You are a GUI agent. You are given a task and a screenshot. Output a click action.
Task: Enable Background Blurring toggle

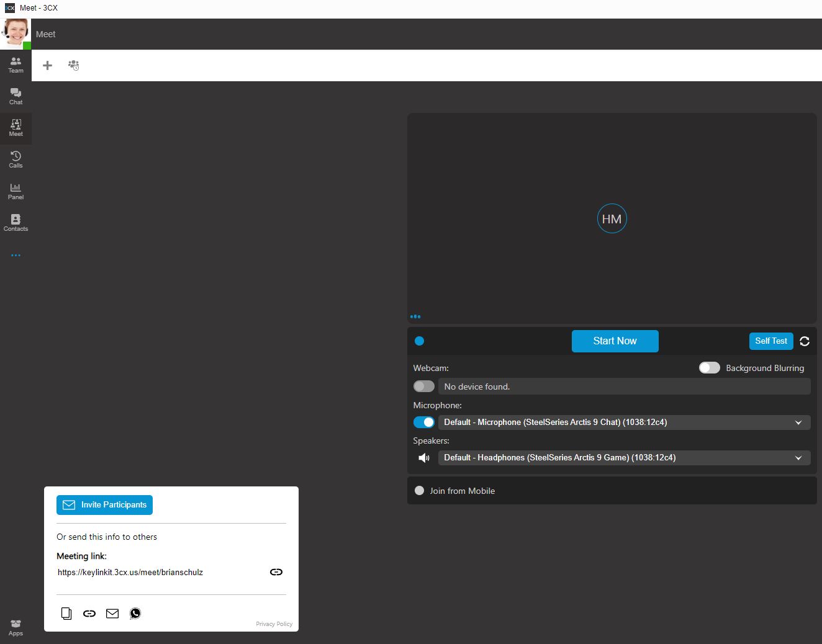(x=709, y=368)
